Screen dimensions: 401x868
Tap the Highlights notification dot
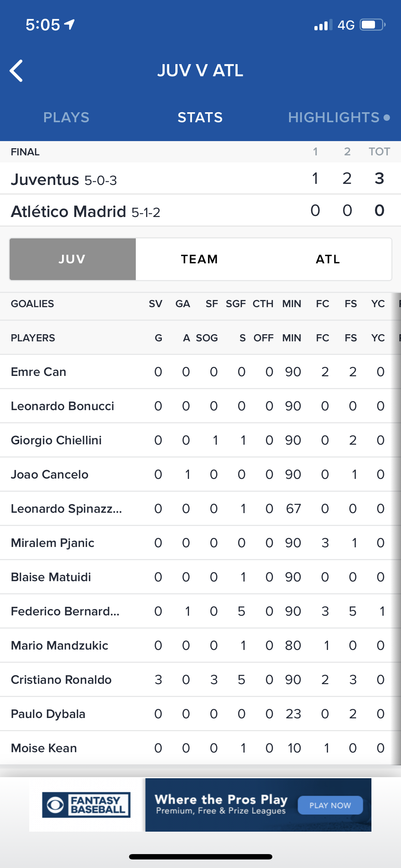click(387, 118)
